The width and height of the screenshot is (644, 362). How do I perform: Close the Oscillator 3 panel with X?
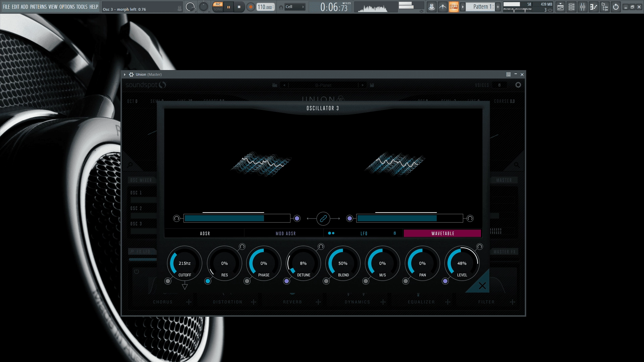coord(482,286)
